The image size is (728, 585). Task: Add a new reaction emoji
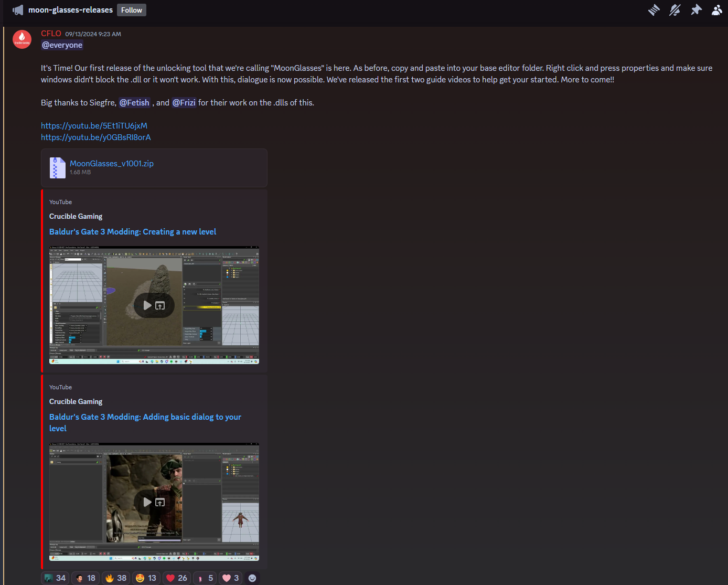252,578
